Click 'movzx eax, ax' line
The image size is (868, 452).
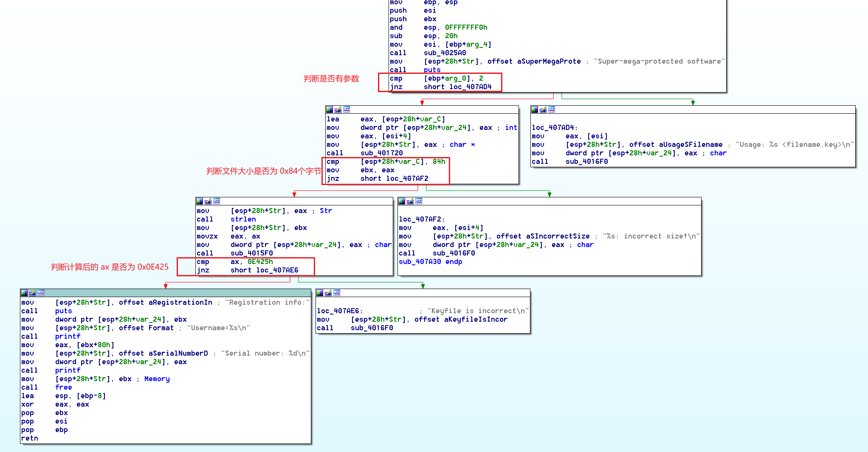228,236
